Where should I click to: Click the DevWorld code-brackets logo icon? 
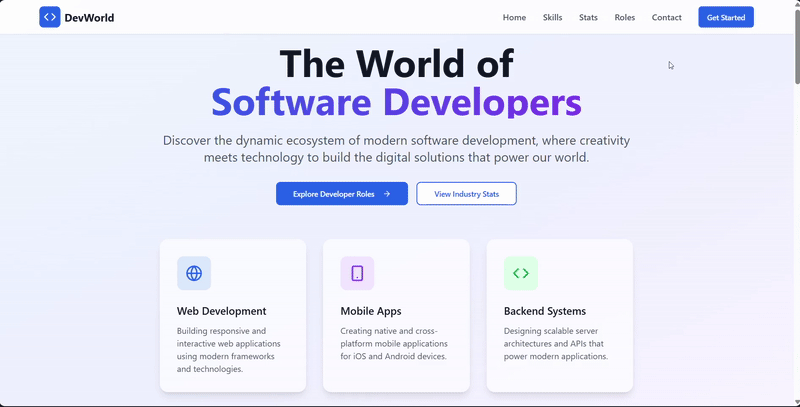pyautogui.click(x=49, y=17)
